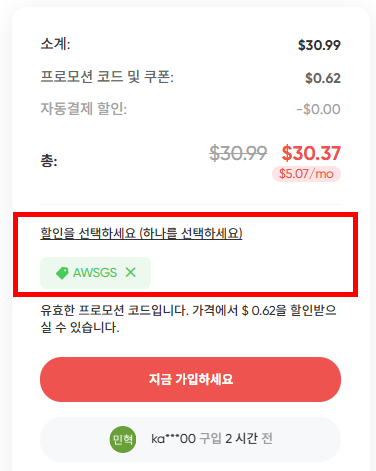This screenshot has width=376, height=471.
Task: Click the 소계 subtotal label
Action: point(55,44)
